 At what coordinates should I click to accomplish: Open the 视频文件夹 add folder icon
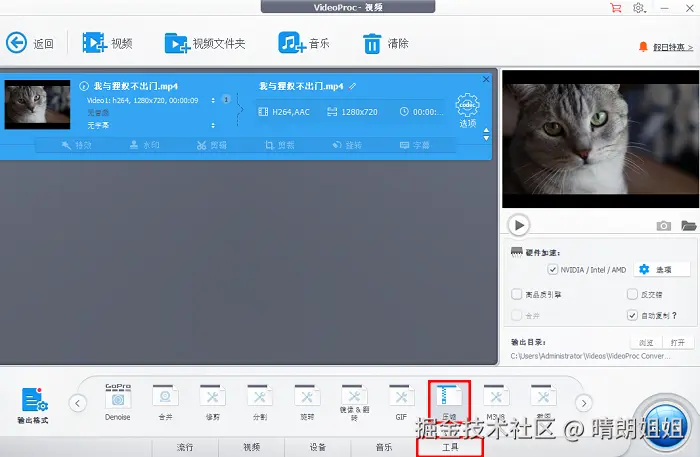tap(177, 43)
